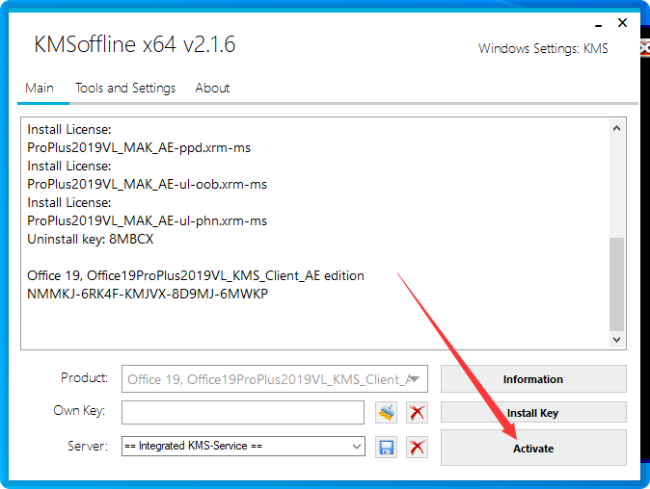Click the ProPlus2019VL_MAK_AE-ppd.xrm-ms line

[139, 148]
